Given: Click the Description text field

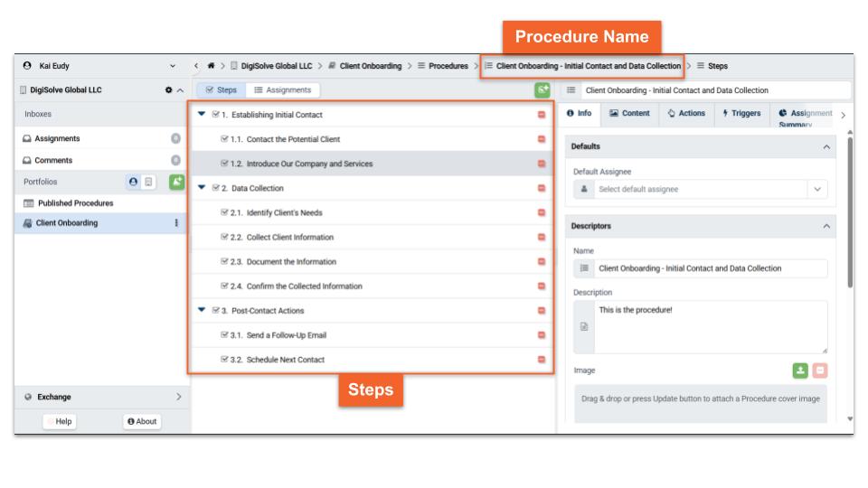Looking at the screenshot, I should pos(710,326).
